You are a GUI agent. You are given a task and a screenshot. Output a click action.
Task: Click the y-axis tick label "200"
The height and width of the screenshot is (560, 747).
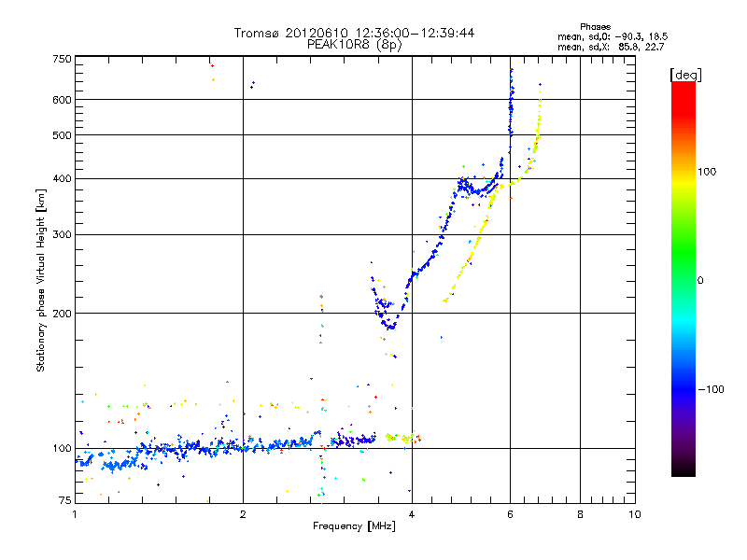[x=62, y=314]
